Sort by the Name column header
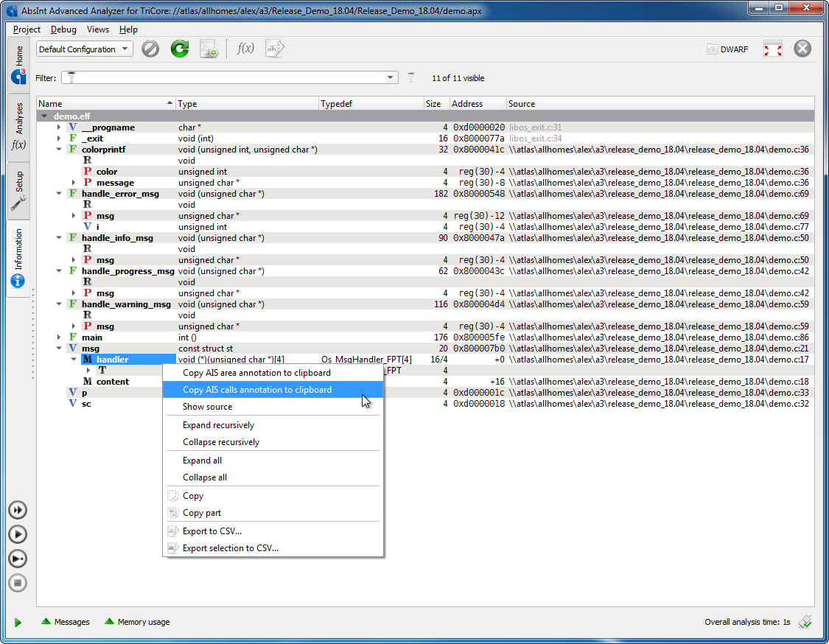Image resolution: width=829 pixels, height=644 pixels. (105, 104)
